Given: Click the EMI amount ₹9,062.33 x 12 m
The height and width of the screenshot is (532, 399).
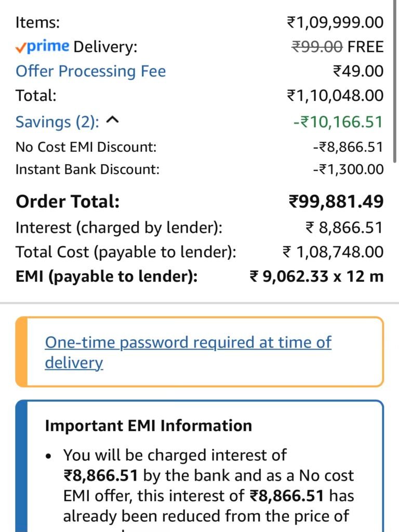Looking at the screenshot, I should [x=316, y=276].
